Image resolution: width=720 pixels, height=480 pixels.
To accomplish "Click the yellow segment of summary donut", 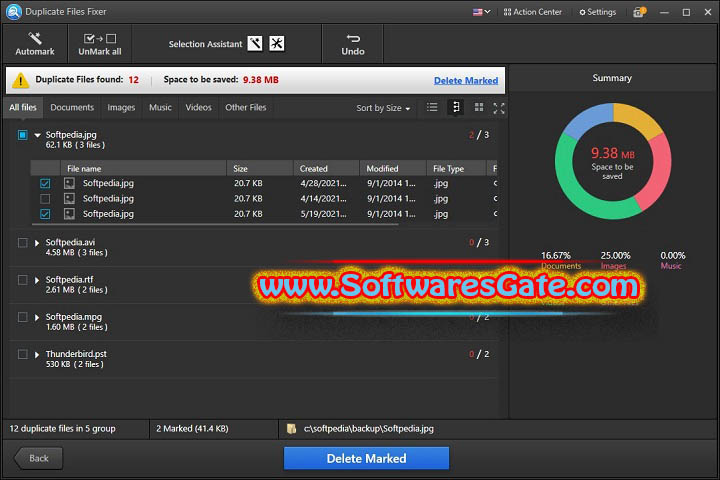I will (636, 118).
